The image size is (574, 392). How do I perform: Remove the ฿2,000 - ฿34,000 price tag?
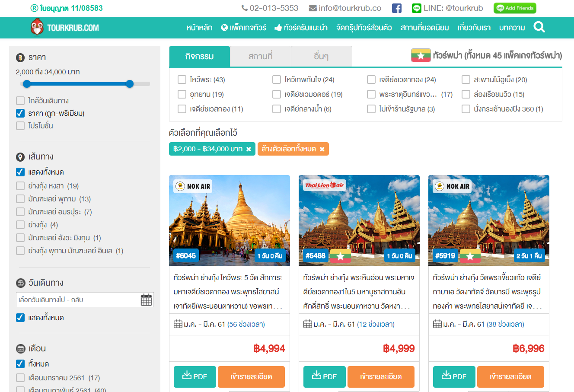coord(249,149)
